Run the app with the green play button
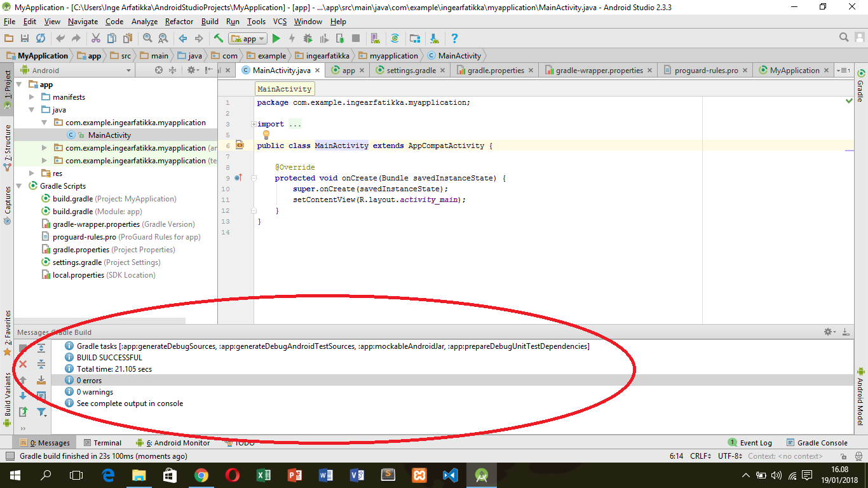This screenshot has height=488, width=868. tap(276, 39)
